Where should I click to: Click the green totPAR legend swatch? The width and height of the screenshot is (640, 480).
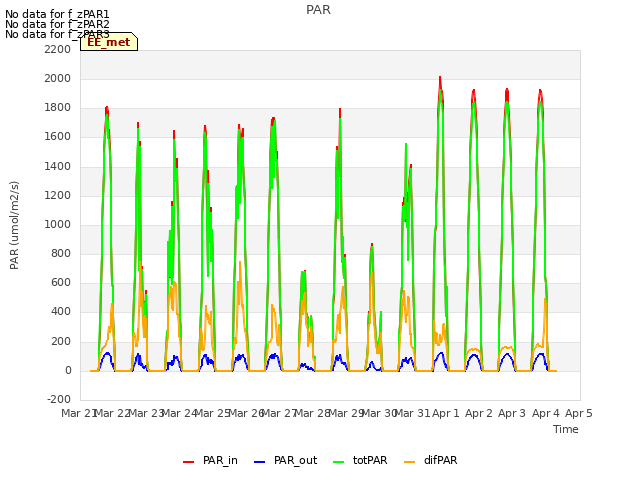[339, 462]
